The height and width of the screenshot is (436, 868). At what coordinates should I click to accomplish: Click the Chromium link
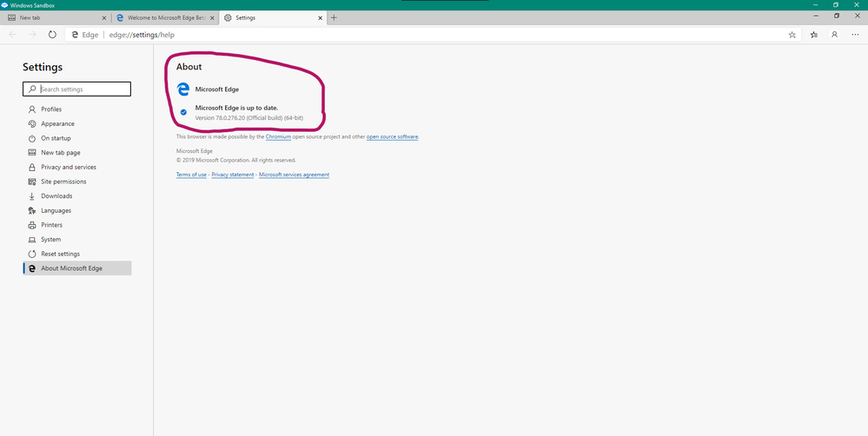pyautogui.click(x=278, y=136)
